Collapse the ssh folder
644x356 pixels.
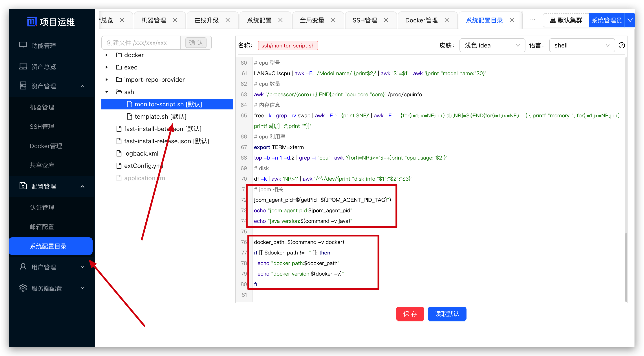click(x=107, y=92)
